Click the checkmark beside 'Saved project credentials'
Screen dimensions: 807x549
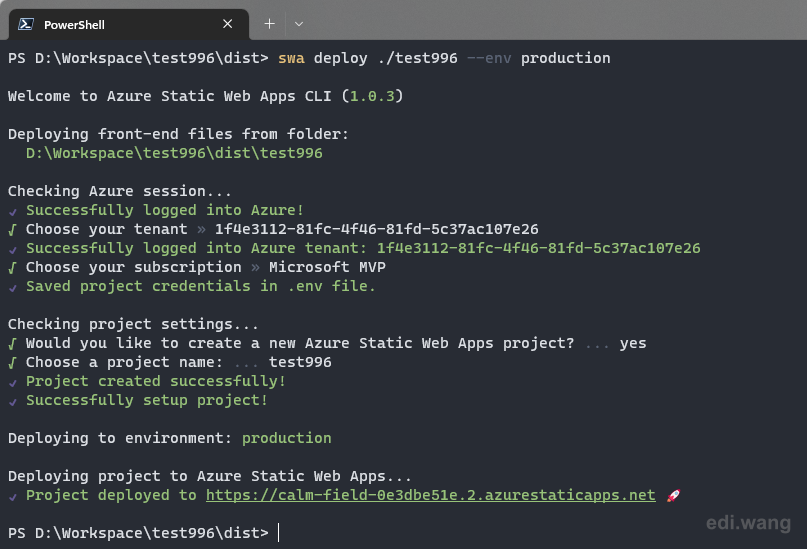pyautogui.click(x=13, y=287)
